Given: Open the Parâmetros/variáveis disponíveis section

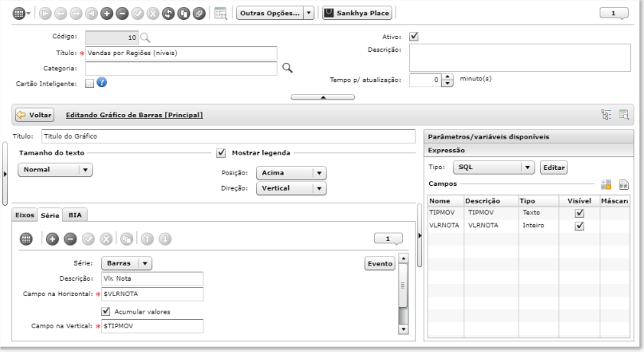Looking at the screenshot, I should tap(529, 137).
